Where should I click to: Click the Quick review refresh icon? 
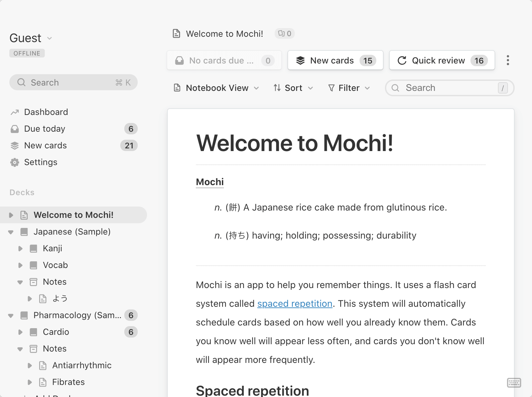coord(402,60)
